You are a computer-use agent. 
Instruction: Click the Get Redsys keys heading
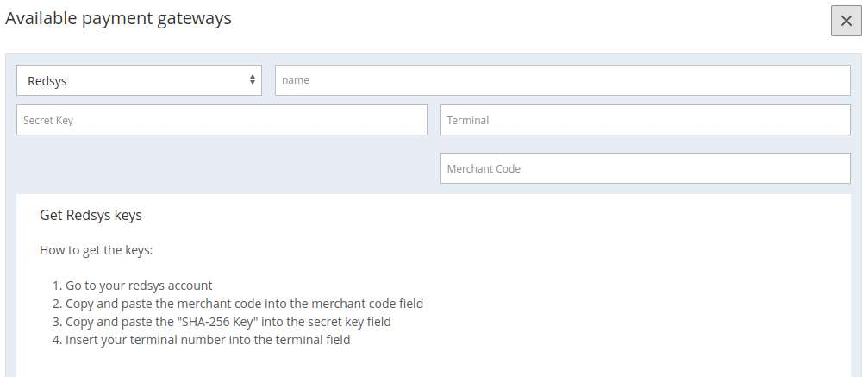click(x=91, y=215)
